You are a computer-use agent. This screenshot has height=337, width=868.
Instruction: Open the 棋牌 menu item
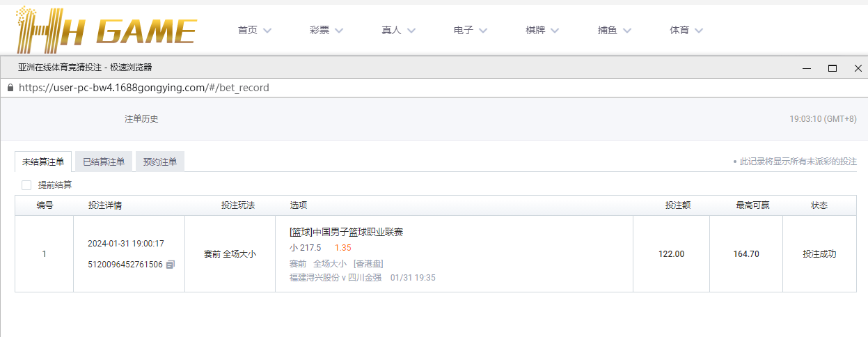point(535,30)
